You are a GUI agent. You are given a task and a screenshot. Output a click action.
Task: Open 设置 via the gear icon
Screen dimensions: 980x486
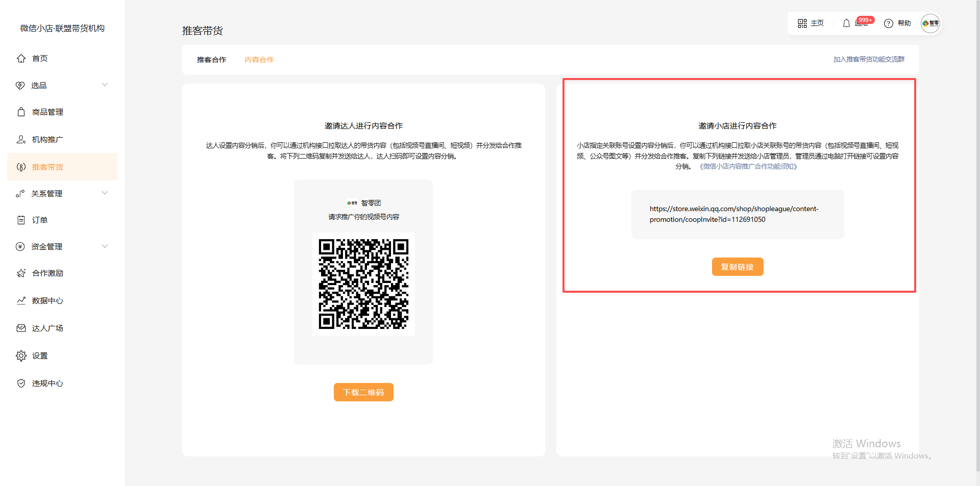coord(21,355)
